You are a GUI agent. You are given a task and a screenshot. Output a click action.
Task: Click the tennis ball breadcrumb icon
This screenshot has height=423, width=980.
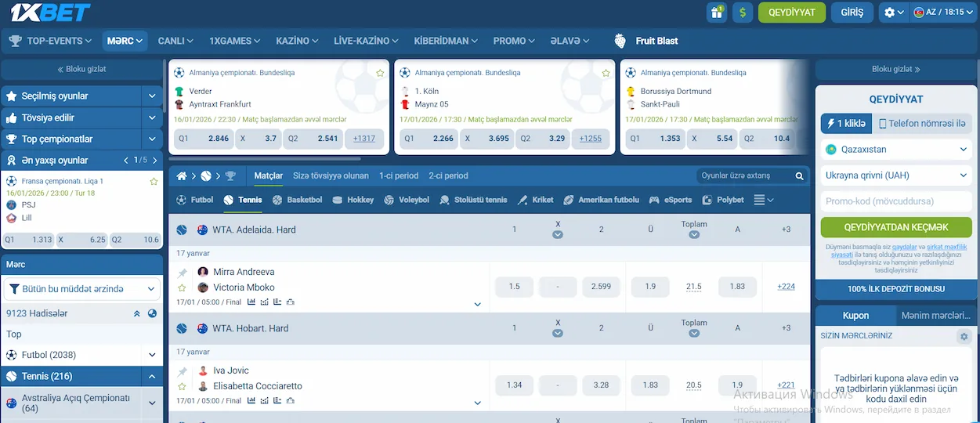pyautogui.click(x=206, y=176)
